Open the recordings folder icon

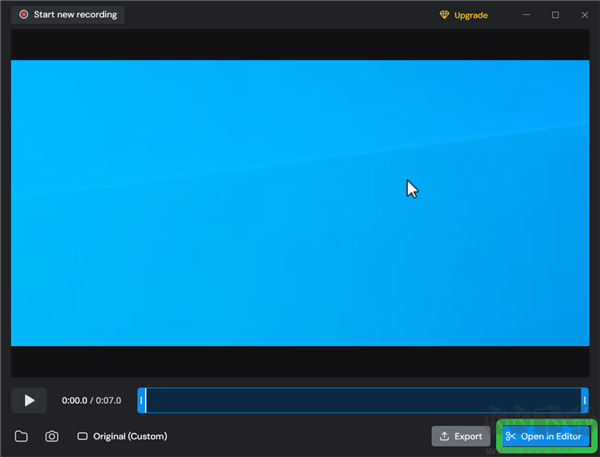pos(21,436)
